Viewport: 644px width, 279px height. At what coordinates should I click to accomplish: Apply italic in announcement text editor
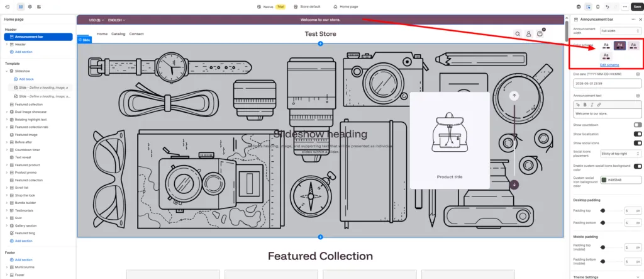click(591, 105)
